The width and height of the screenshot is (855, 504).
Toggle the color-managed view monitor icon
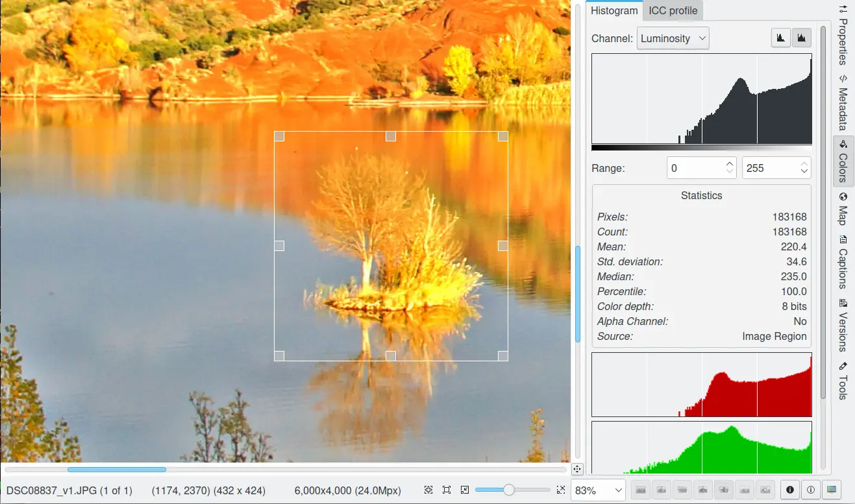coord(832,490)
